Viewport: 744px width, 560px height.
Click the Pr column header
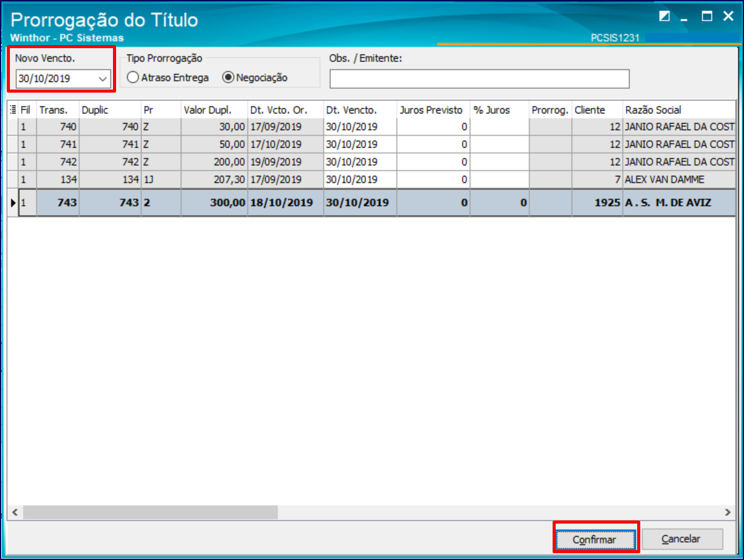(x=161, y=110)
